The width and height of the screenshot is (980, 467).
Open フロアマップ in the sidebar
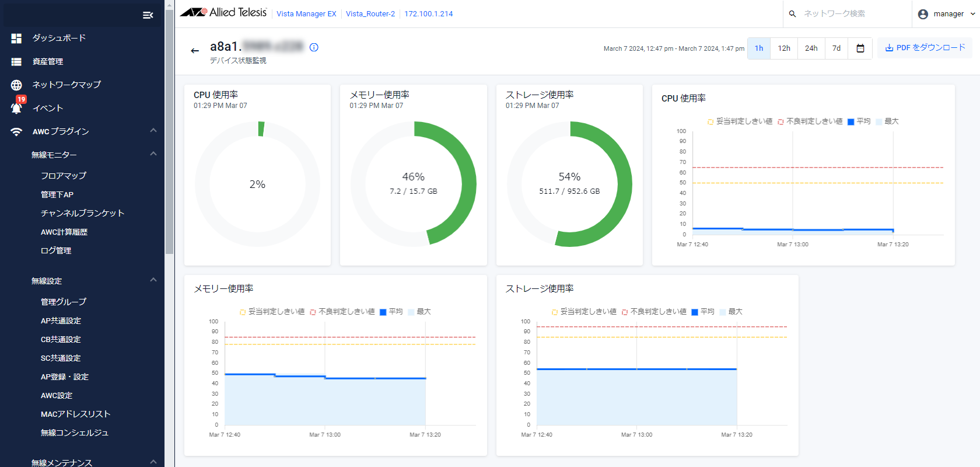(x=64, y=176)
